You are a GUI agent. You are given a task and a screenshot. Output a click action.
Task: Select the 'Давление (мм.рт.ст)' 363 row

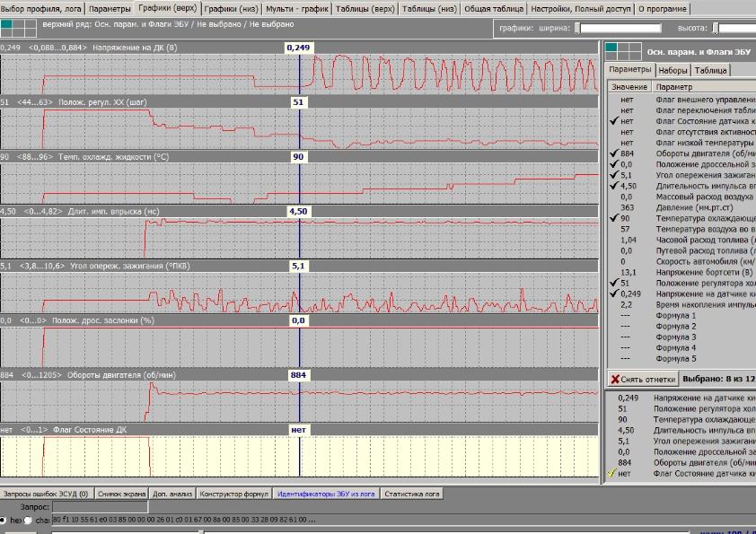681,207
